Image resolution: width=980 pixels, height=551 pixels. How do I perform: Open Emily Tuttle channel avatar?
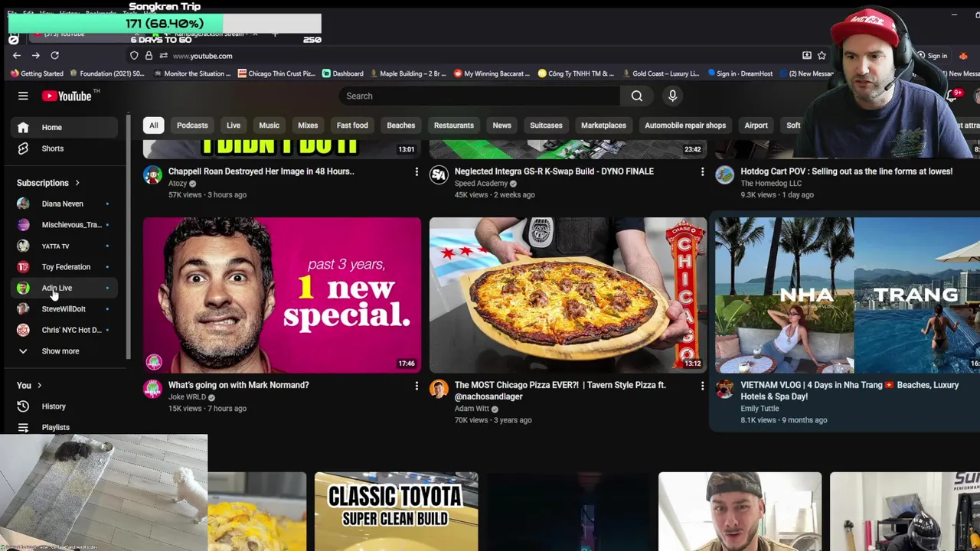724,389
